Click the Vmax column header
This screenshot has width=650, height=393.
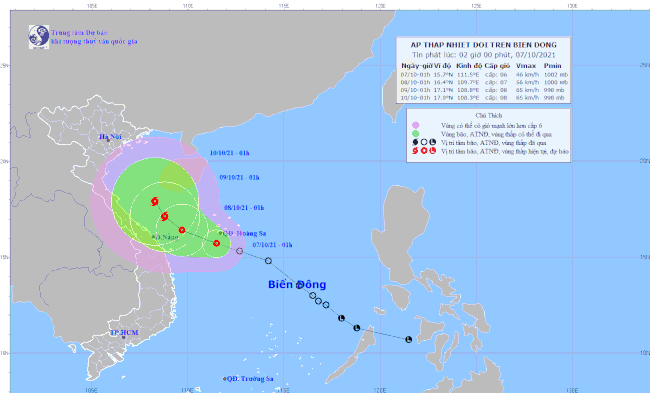[526, 66]
